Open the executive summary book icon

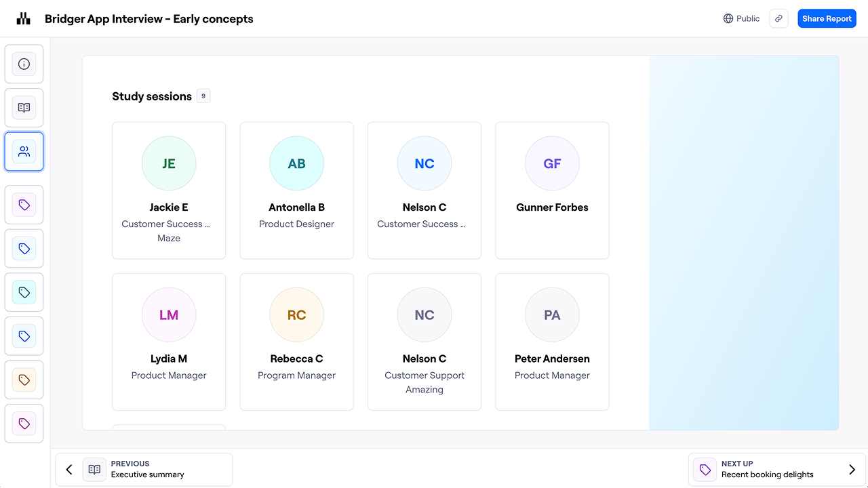[24, 108]
